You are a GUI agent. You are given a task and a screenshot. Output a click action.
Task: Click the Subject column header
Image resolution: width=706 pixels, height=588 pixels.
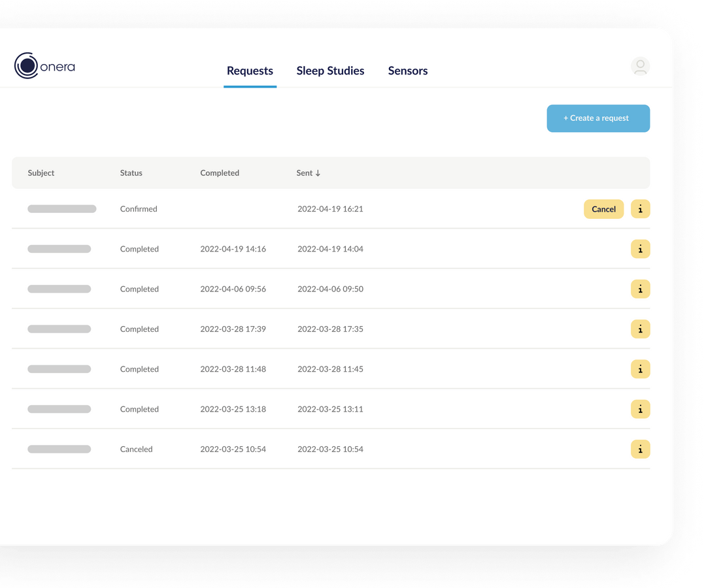(x=41, y=173)
